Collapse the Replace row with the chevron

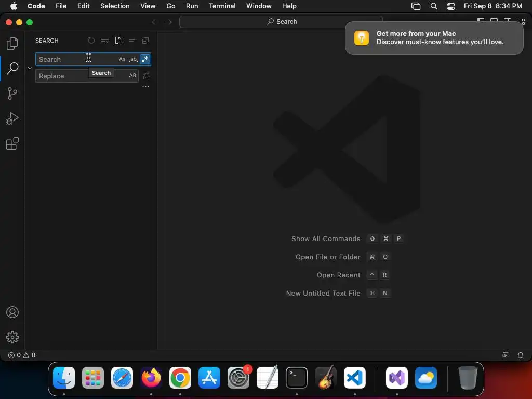pyautogui.click(x=30, y=68)
